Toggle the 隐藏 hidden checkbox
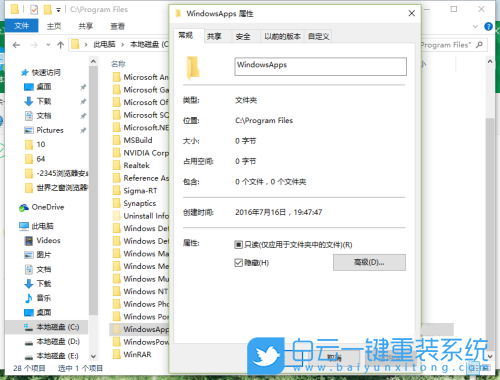The height and width of the screenshot is (380, 500). [238, 263]
